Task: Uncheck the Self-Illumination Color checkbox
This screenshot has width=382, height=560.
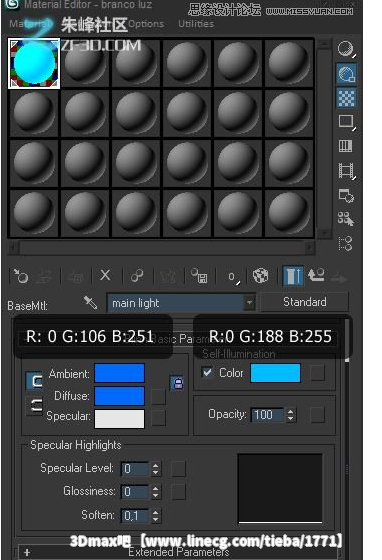Action: click(x=207, y=372)
